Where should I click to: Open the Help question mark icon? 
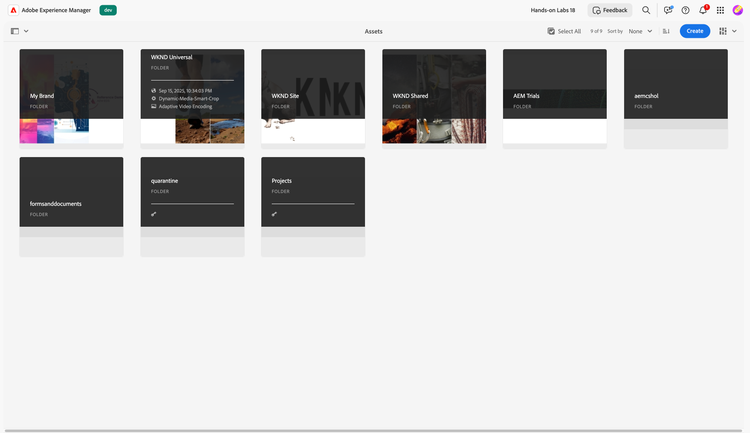pos(685,10)
